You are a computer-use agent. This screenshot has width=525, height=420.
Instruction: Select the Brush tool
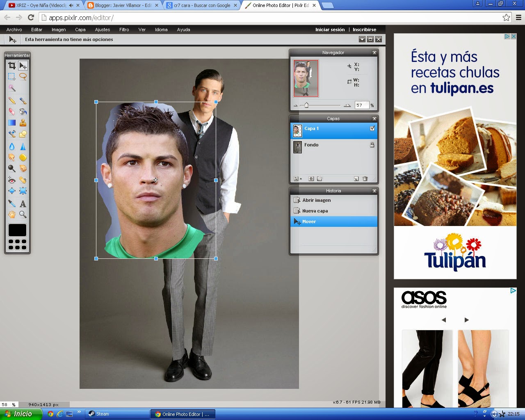[23, 100]
